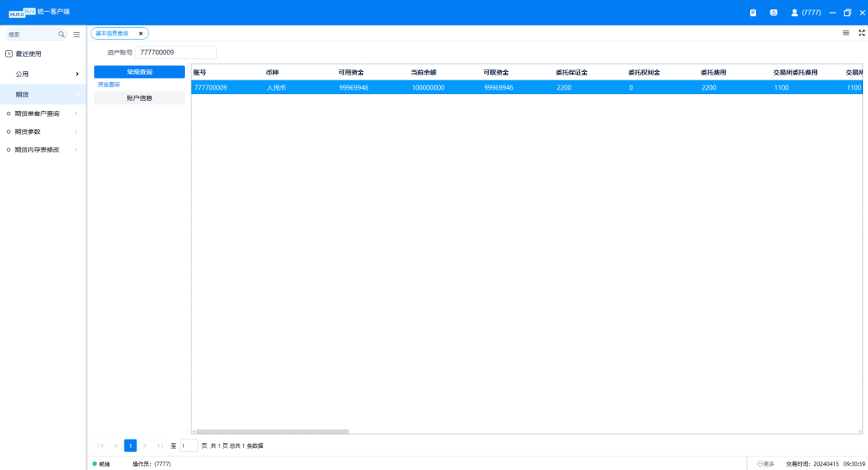The height and width of the screenshot is (470, 868).
Task: Open the 最近使用 recent items entry
Action: point(28,53)
